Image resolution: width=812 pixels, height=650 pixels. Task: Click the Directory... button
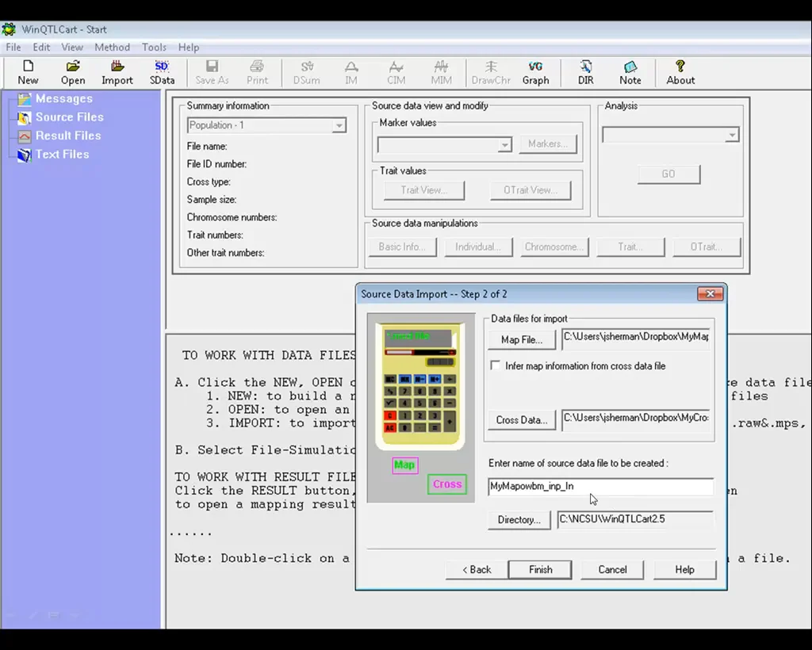519,519
